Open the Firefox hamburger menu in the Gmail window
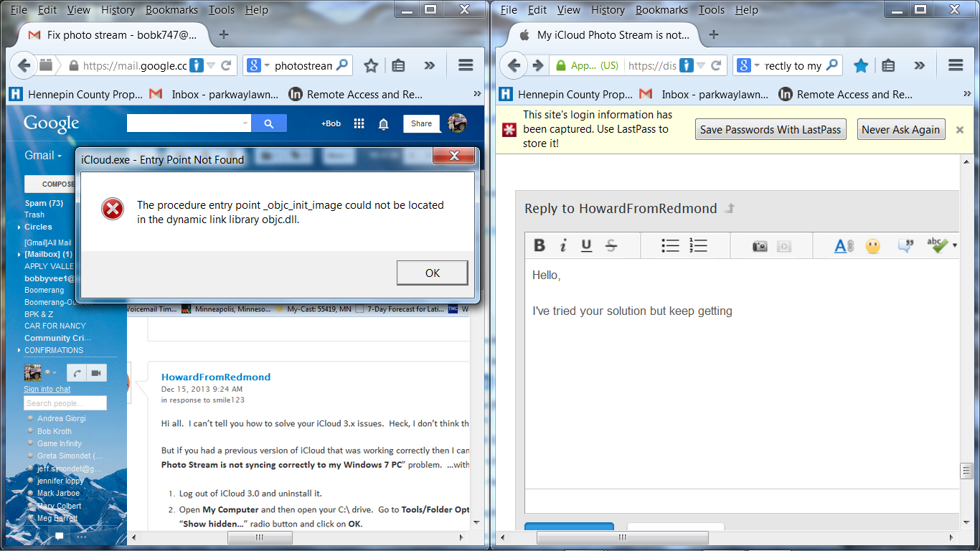This screenshot has height=551, width=980. coord(466,65)
